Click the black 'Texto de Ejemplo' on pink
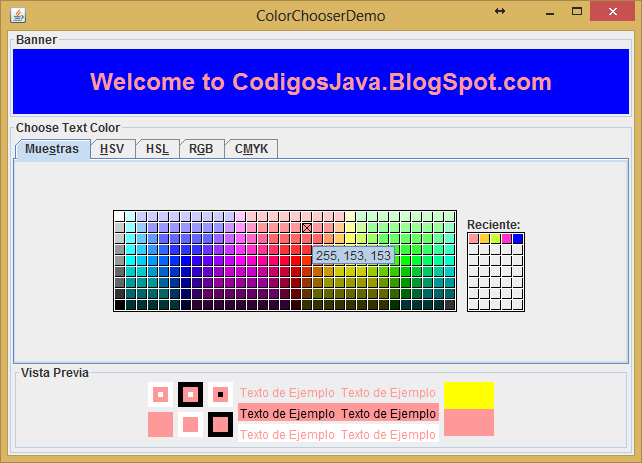Screen dimensions: 642x463 [x=338, y=413]
